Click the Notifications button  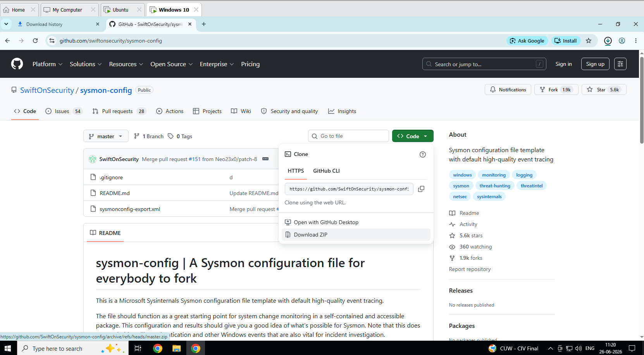coord(508,89)
